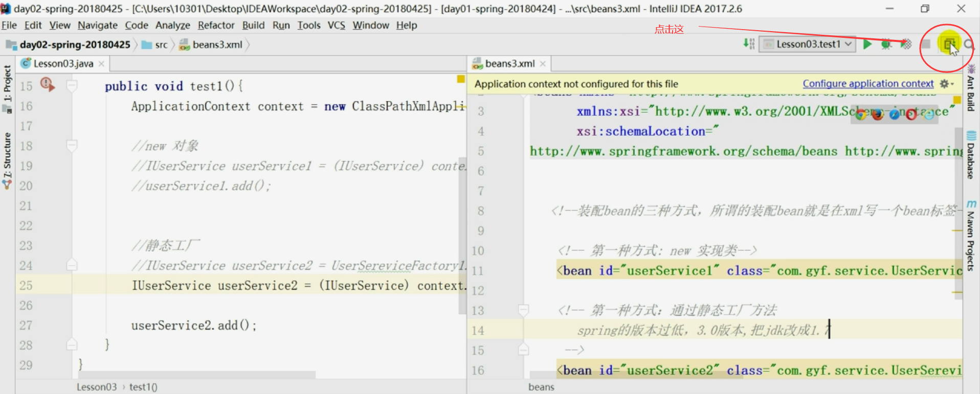980x394 pixels.
Task: Toggle the XML fold end marker at line 15
Action: (523, 350)
